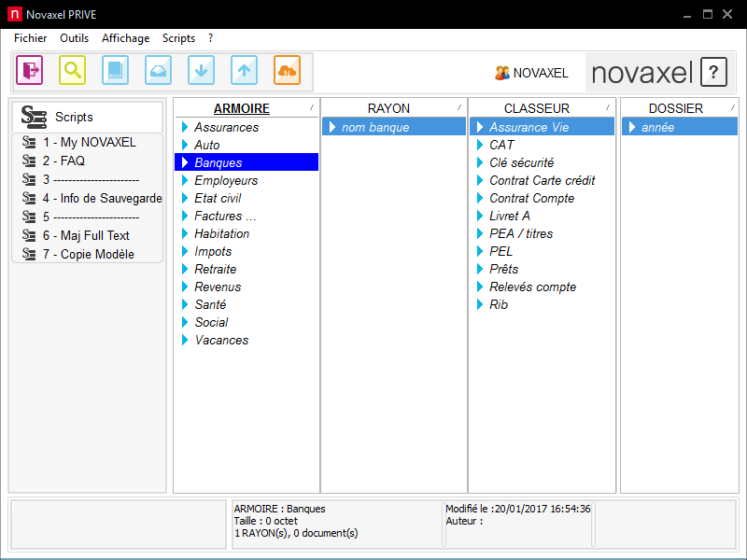The width and height of the screenshot is (747, 560).
Task: Expand the Habitation armoire arrow
Action: [185, 234]
